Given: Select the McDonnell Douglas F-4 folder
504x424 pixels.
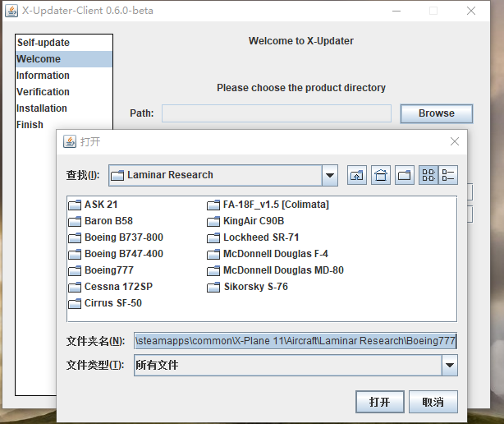Looking at the screenshot, I should [268, 254].
